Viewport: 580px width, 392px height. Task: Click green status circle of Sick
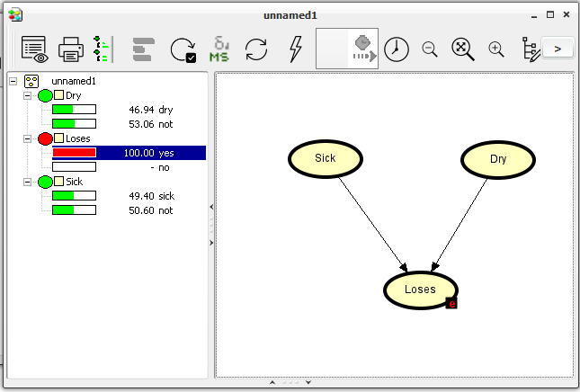click(45, 182)
